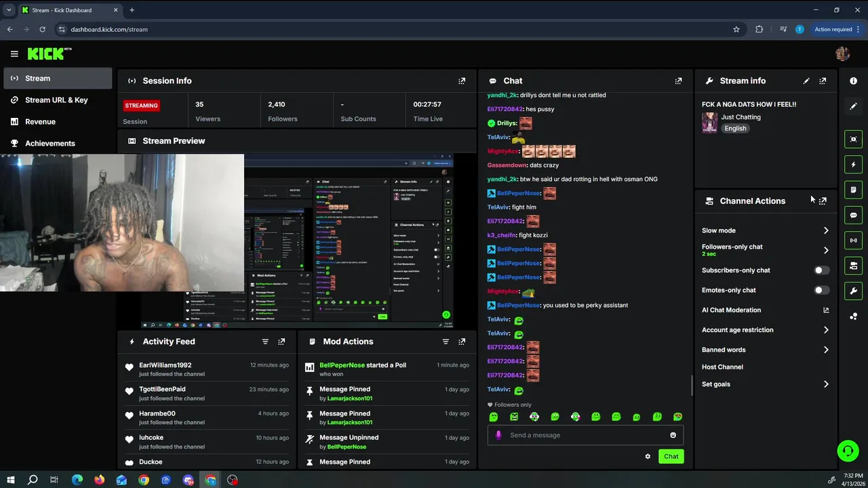Filter the Mod Actions list
Screen dimensions: 868x488
click(446, 342)
